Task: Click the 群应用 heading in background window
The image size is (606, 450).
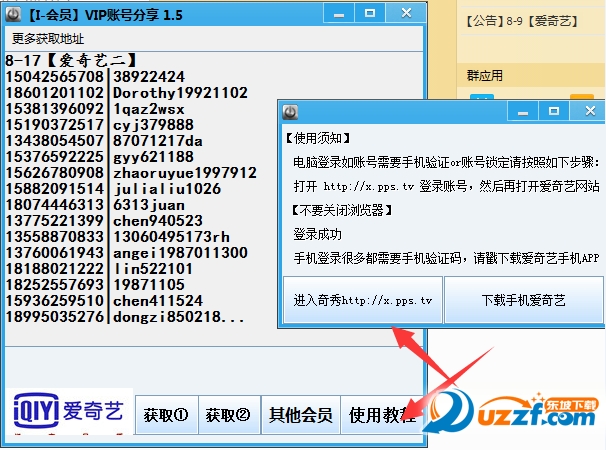Action: (485, 75)
